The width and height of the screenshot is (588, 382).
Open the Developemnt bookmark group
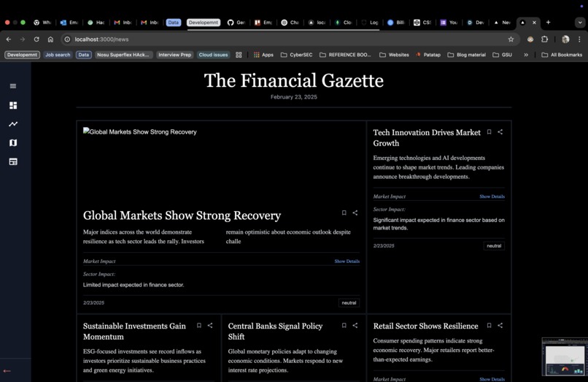22,55
